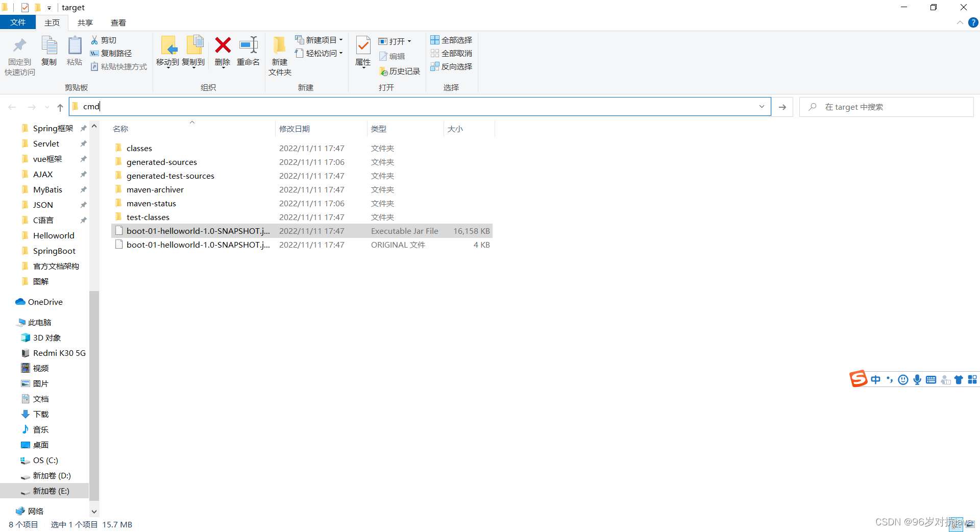
Task: Expand address bar history dropdown
Action: 762,107
